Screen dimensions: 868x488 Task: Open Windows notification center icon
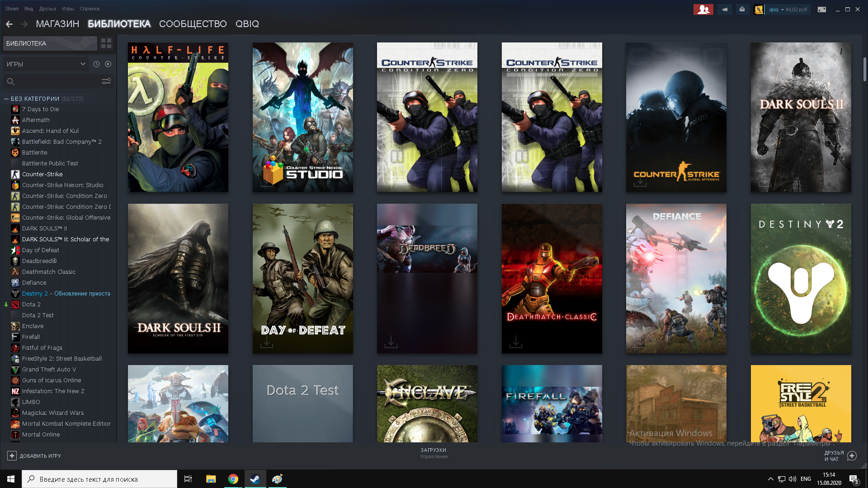pyautogui.click(x=854, y=479)
